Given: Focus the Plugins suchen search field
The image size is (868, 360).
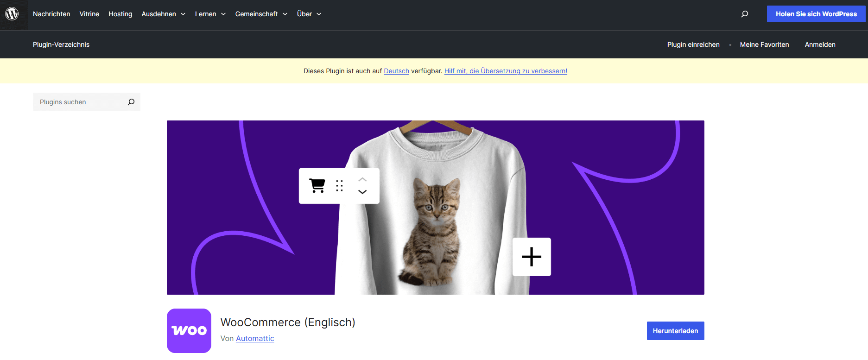Looking at the screenshot, I should (79, 102).
